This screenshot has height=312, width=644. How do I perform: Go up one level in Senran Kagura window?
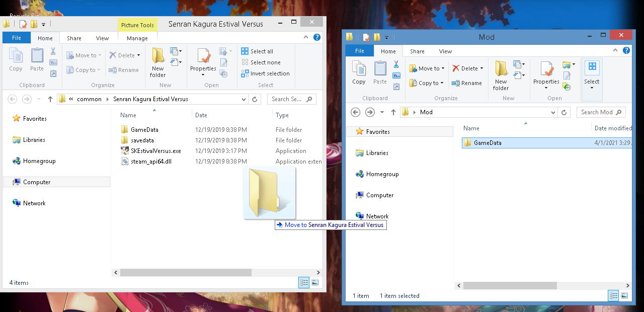pos(50,99)
